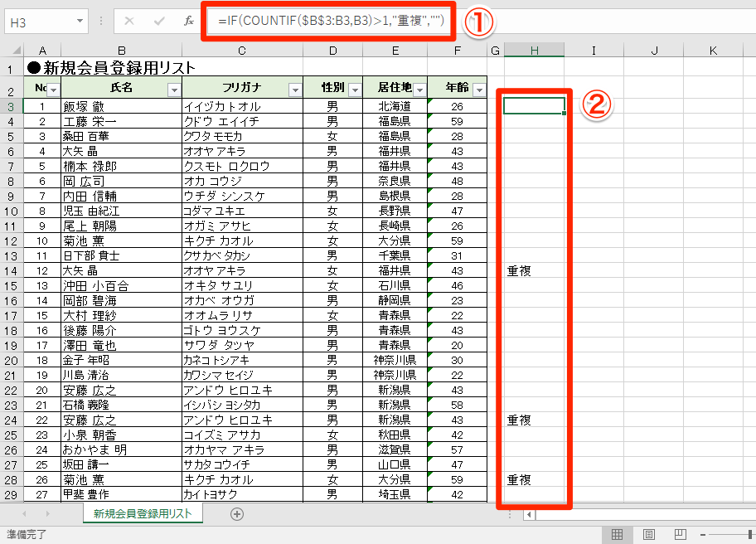Open the フリガナ column filter dropdown
Viewport: 756px width, 544px height.
click(x=295, y=90)
